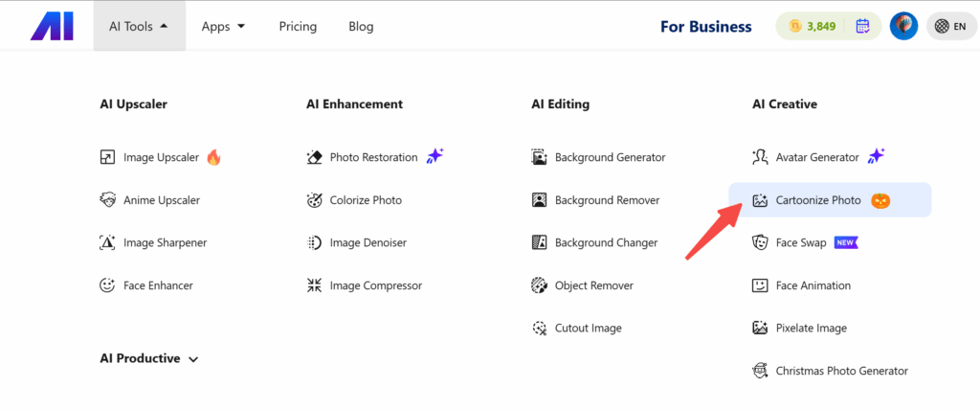
Task: Open the 3,849 credits balance
Action: tap(812, 26)
